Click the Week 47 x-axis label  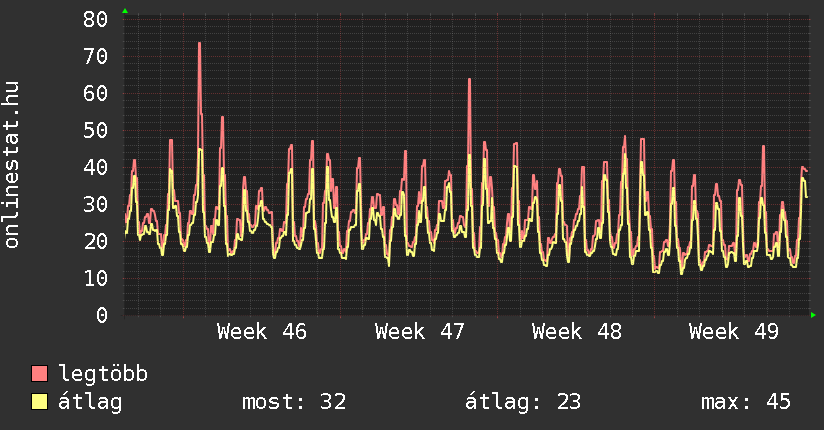coord(420,332)
